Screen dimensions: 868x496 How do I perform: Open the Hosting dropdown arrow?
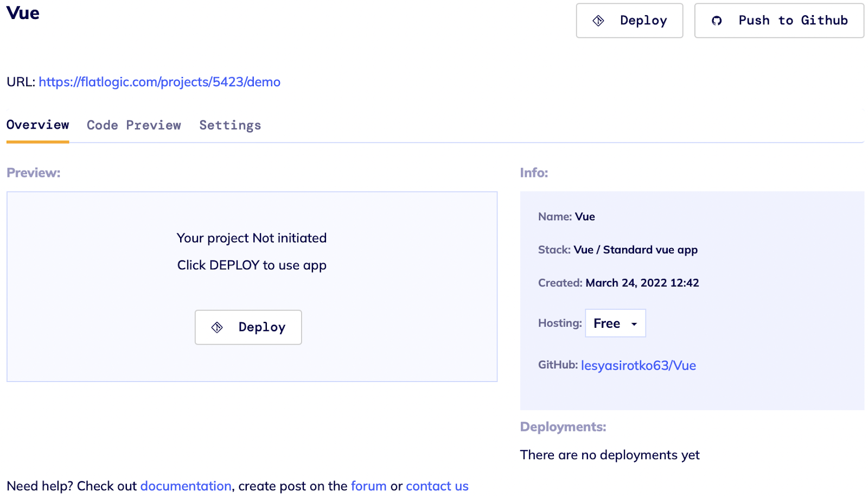(634, 324)
